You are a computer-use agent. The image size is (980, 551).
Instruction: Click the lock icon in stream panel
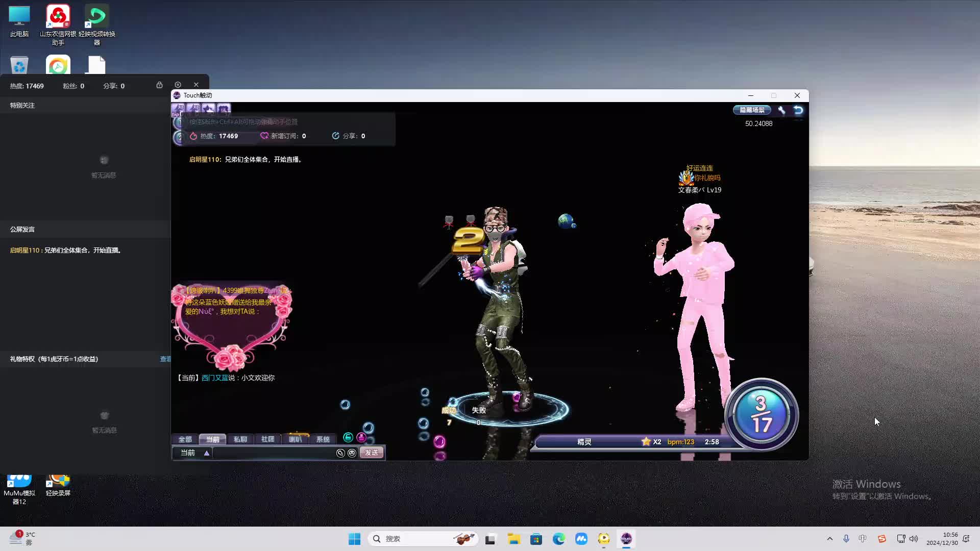[x=159, y=85]
